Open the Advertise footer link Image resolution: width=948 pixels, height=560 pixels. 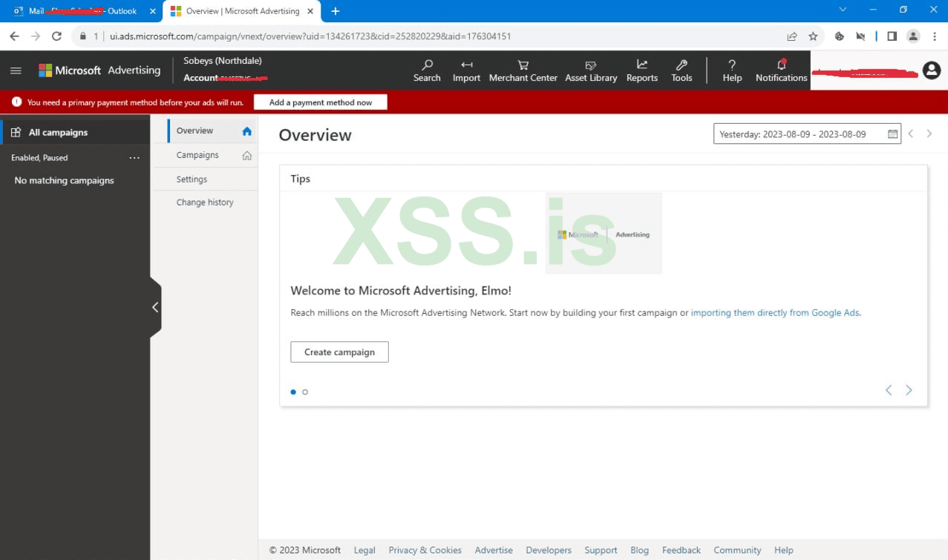(x=494, y=550)
